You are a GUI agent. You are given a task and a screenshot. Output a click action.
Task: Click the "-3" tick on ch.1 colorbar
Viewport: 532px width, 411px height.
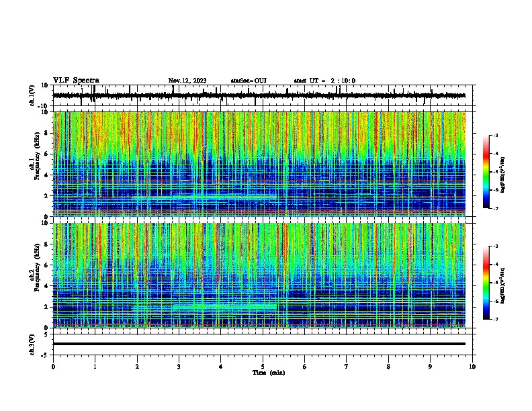[495, 135]
